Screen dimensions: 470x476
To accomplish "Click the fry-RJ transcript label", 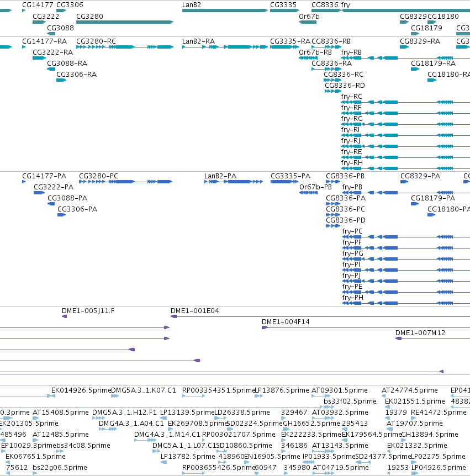I will coord(351,141).
